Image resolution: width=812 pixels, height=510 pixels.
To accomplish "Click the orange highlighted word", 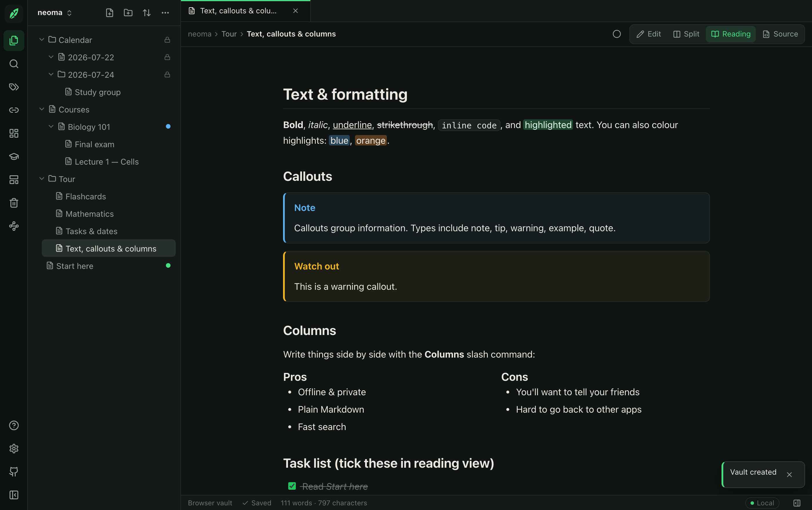I will pos(371,141).
